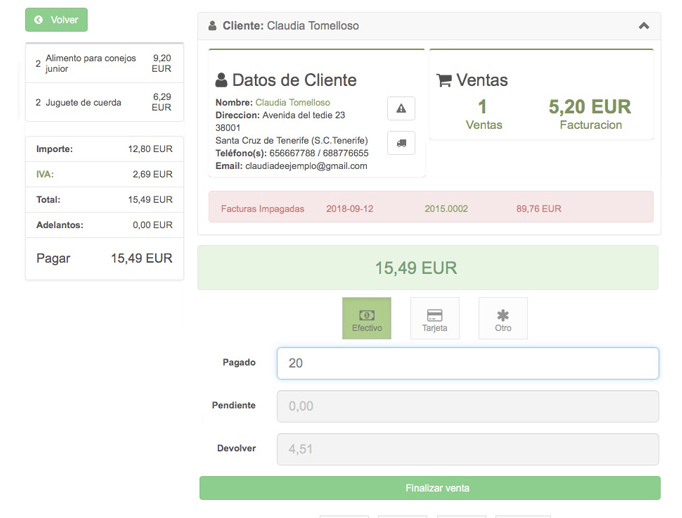Click the Pagado amount input field
This screenshot has width=682, height=518.
tap(467, 363)
